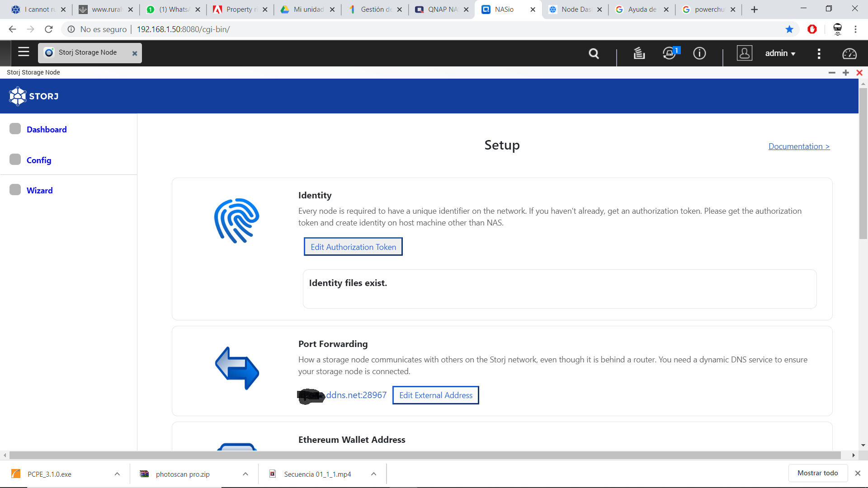The width and height of the screenshot is (868, 488).
Task: Click Mostrar todo in downloads bar
Action: (x=817, y=473)
